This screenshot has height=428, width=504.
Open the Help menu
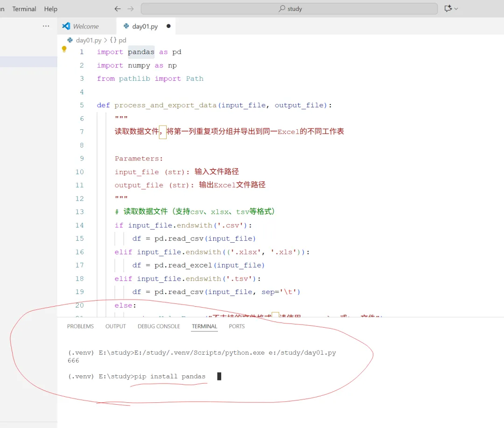tap(51, 9)
